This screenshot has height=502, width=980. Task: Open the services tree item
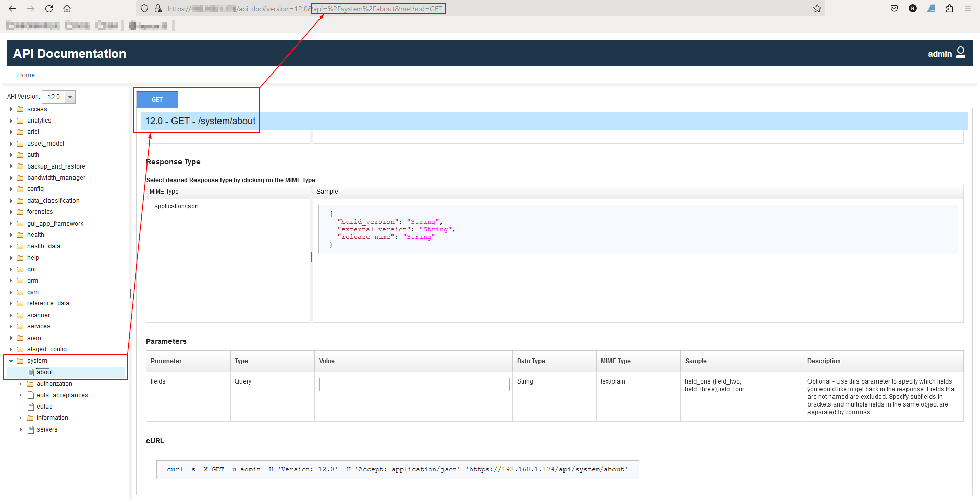tap(39, 326)
